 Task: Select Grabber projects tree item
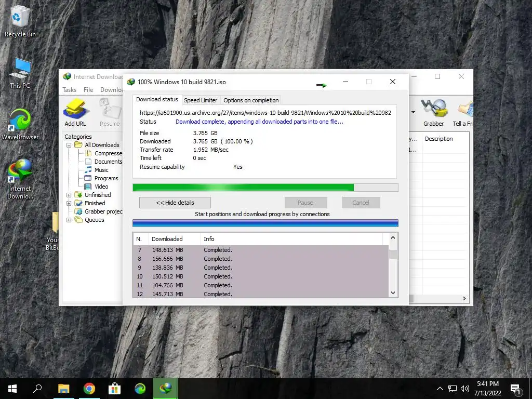pos(99,211)
